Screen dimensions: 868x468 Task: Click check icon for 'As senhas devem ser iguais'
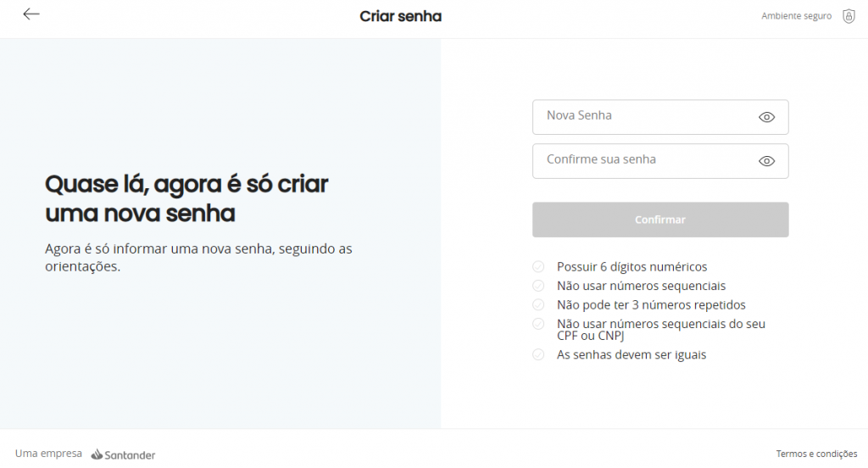pos(538,354)
